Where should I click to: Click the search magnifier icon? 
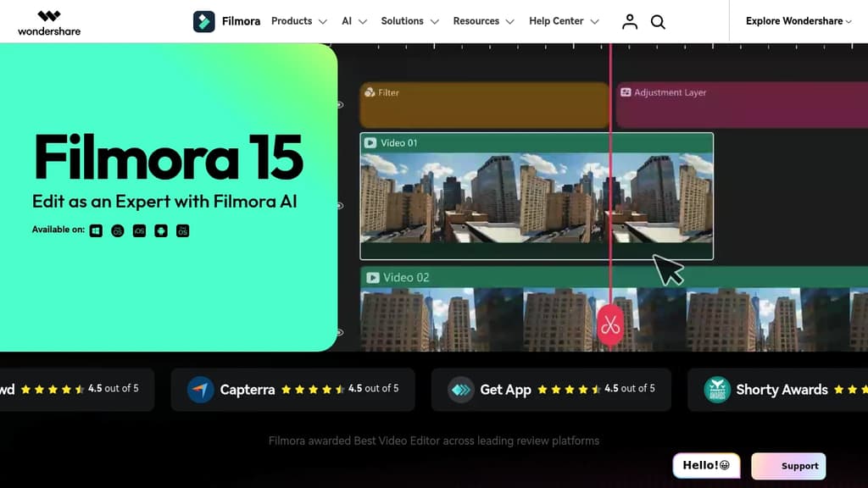click(658, 21)
